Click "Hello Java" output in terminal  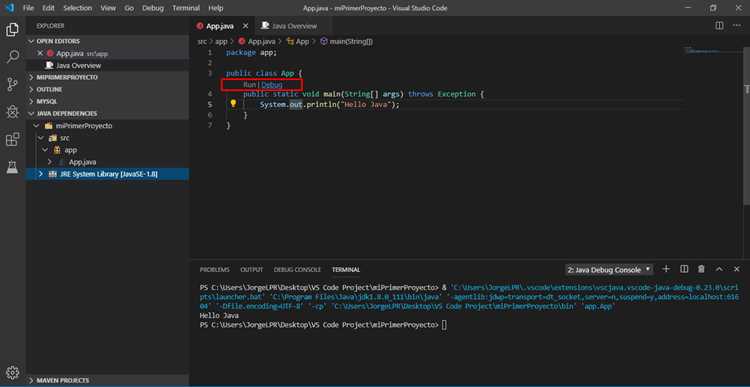[x=219, y=316]
